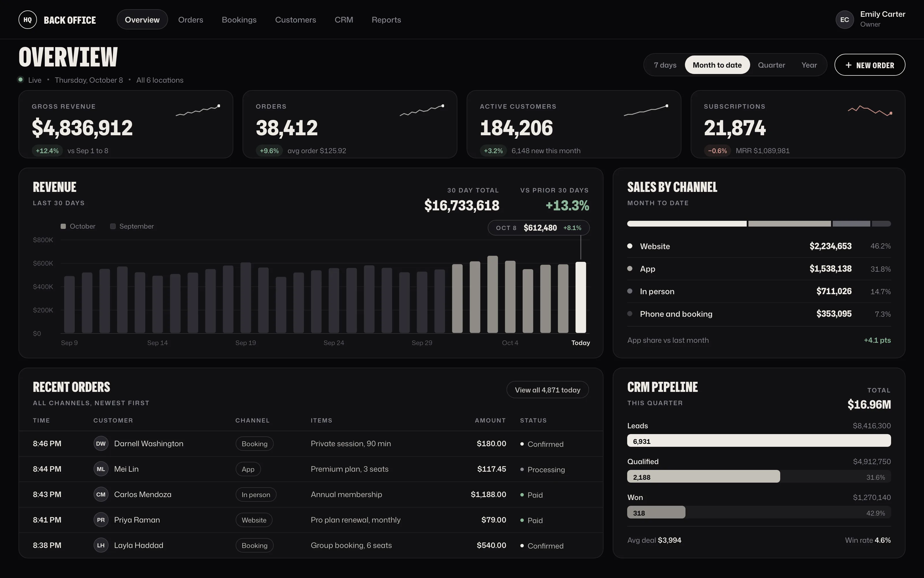This screenshot has width=924, height=578.
Task: Open the Overview tab
Action: [142, 20]
